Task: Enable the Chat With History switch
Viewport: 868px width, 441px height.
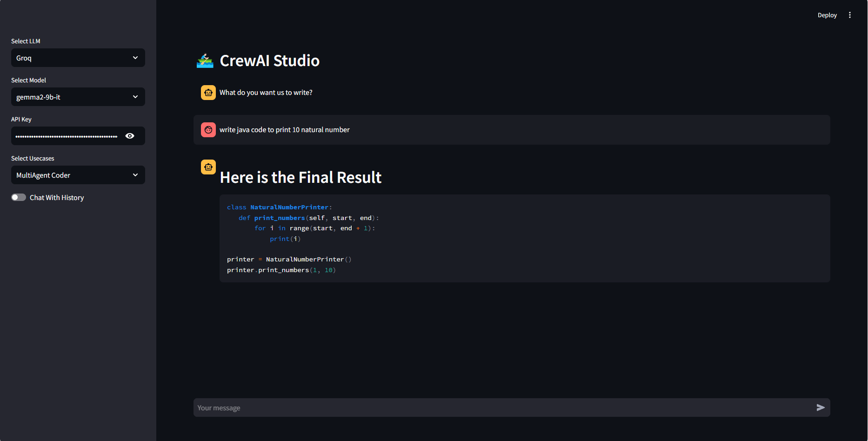Action: (x=18, y=197)
